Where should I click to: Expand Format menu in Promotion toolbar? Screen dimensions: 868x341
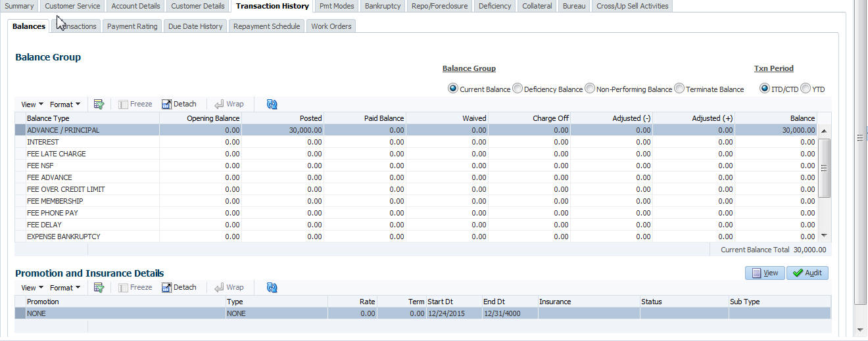[65, 287]
